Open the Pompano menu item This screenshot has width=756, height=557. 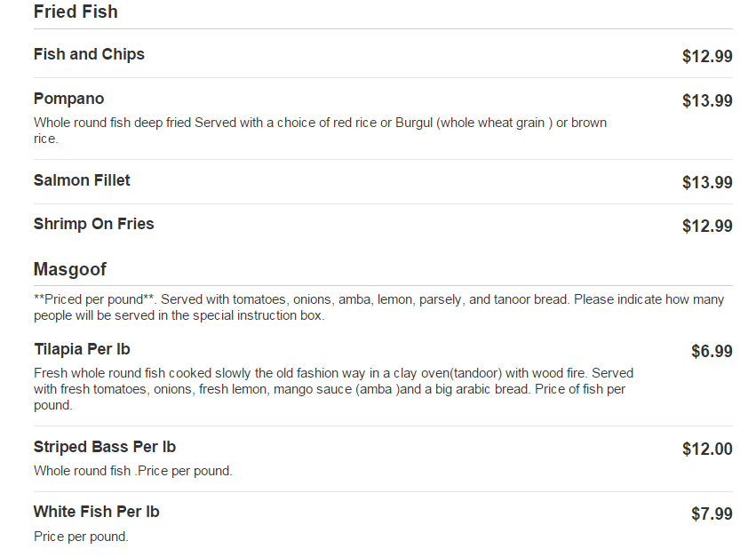click(x=68, y=99)
